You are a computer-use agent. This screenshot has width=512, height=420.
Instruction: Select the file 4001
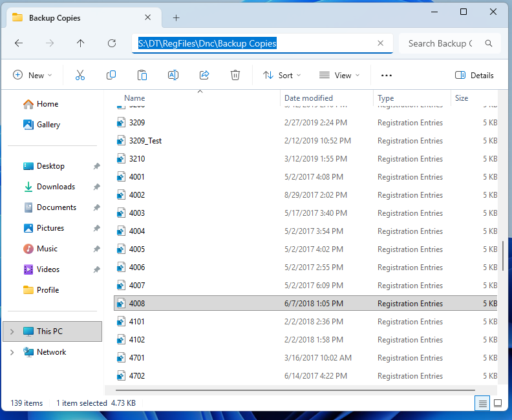[136, 177]
